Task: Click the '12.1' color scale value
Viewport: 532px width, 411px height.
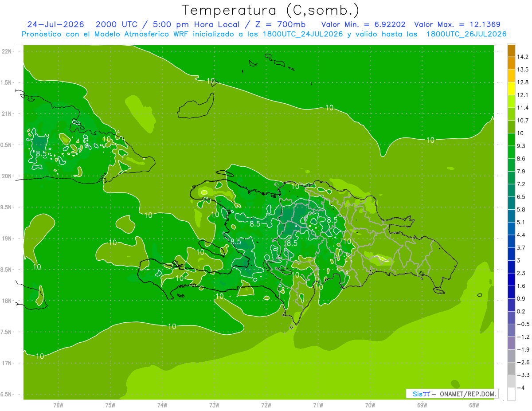Action: (523, 95)
